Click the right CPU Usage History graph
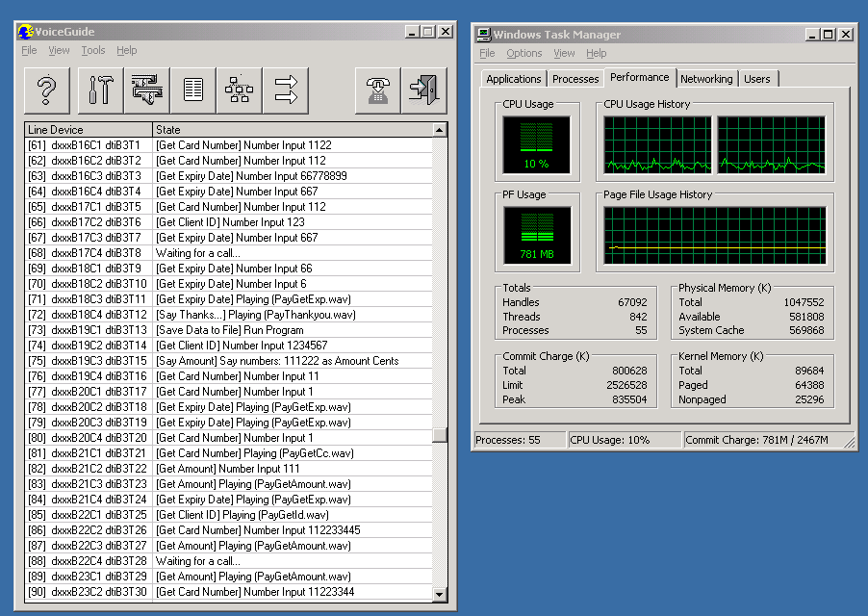This screenshot has height=616, width=868. (x=771, y=144)
